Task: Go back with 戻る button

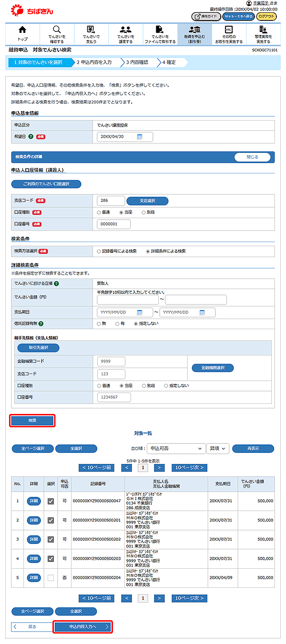Action: (x=31, y=626)
